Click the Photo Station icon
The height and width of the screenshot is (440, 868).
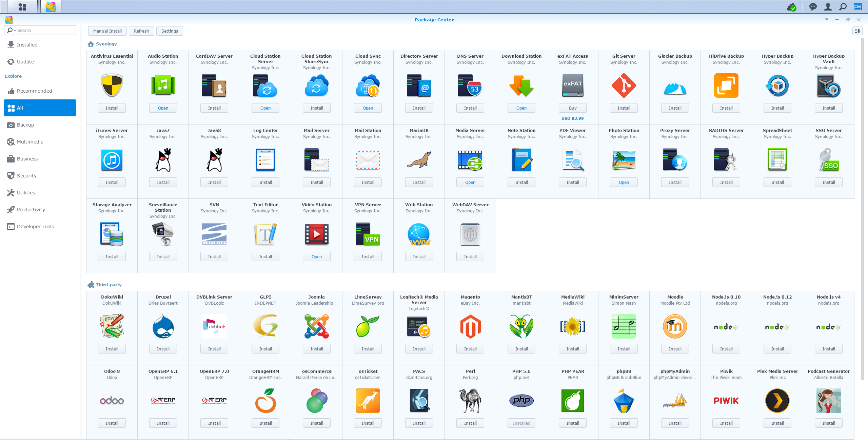(624, 160)
